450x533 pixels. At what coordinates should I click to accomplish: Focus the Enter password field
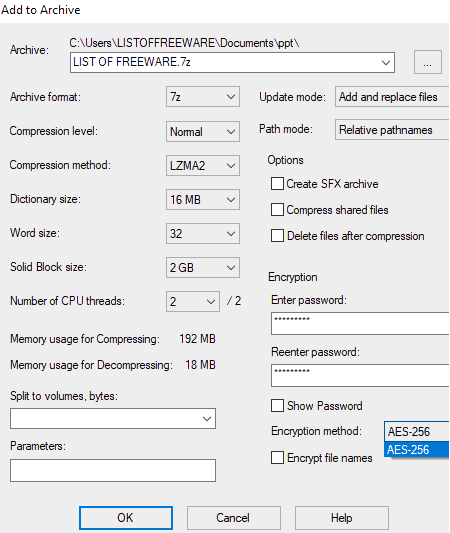360,324
